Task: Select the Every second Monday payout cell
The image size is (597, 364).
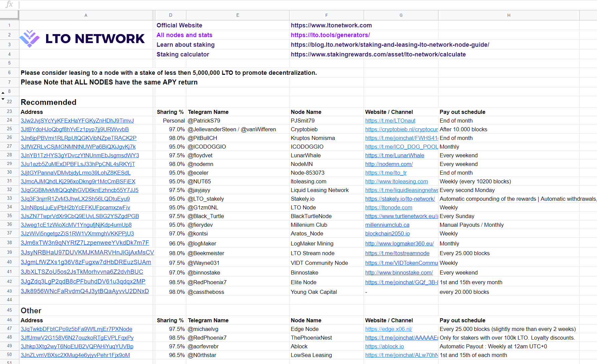Action: [x=509, y=190]
